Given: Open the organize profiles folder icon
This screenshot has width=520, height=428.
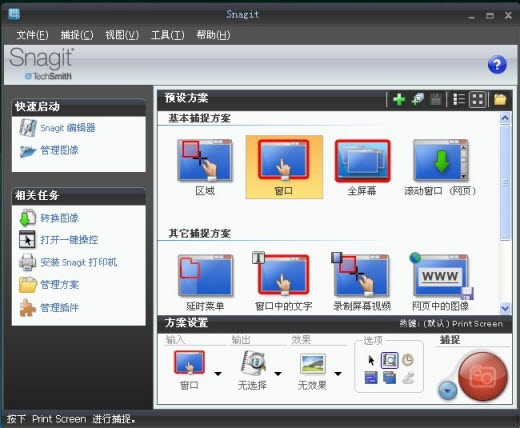Looking at the screenshot, I should tap(500, 99).
